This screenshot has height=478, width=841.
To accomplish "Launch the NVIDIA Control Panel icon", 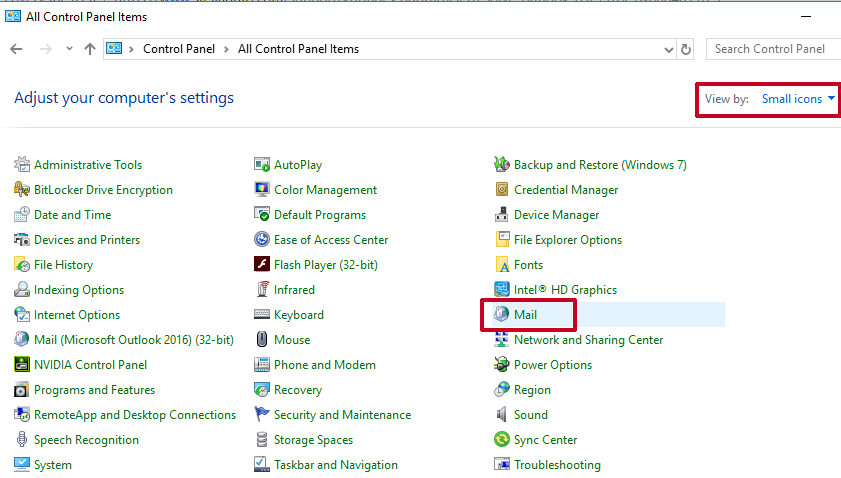I will tap(22, 365).
